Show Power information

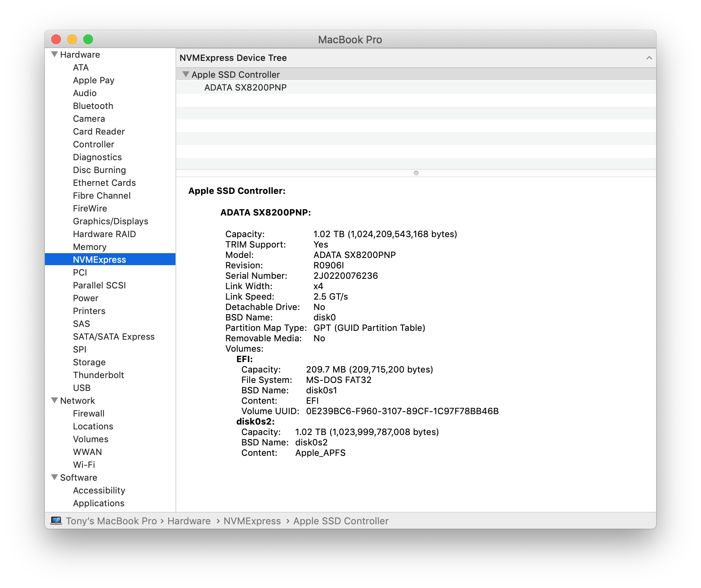tap(85, 298)
